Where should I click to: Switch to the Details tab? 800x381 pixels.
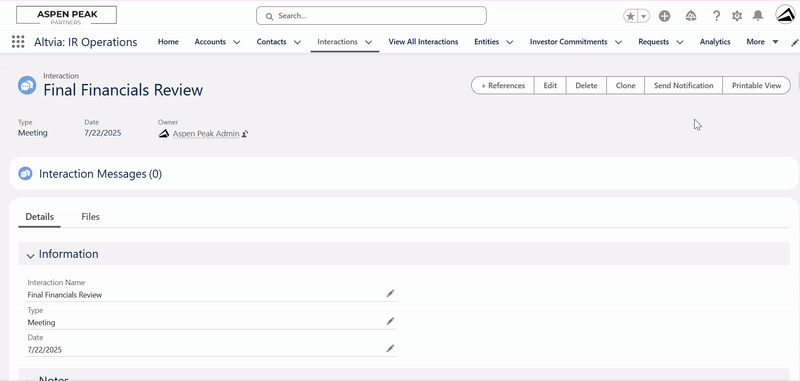[x=40, y=217]
